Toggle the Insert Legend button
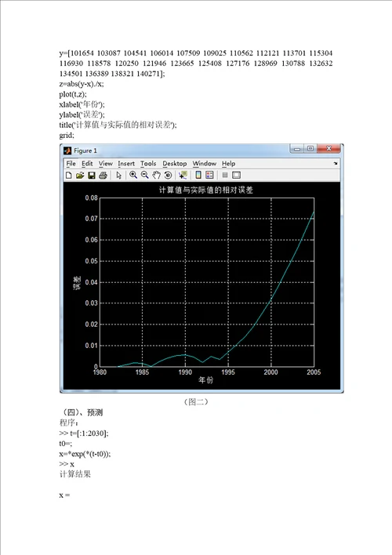 click(209, 175)
